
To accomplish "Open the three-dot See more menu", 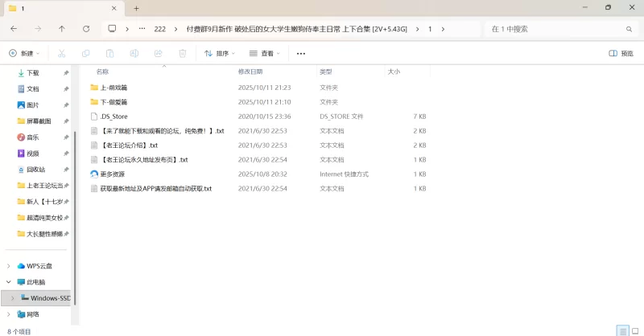I will point(301,54).
